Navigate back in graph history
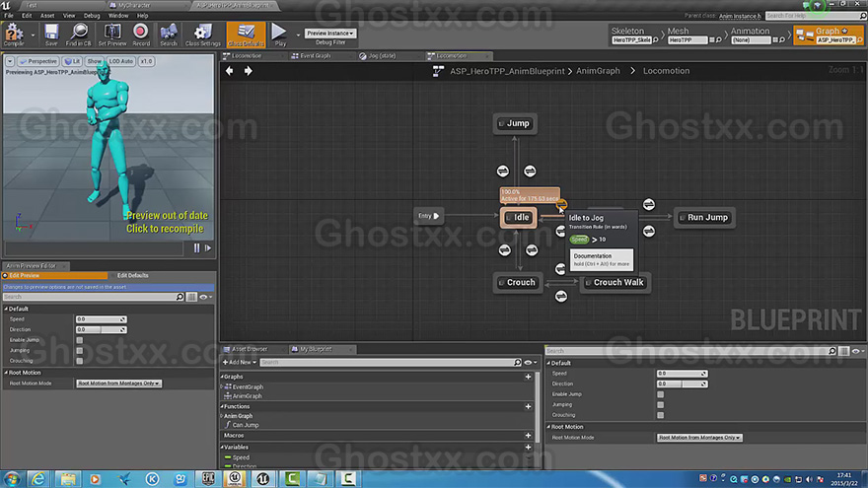 click(x=229, y=71)
